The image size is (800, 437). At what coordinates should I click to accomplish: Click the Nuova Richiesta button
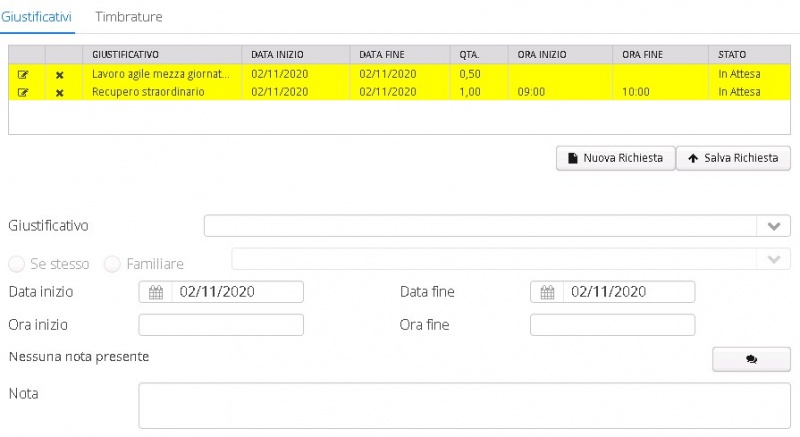coord(615,158)
